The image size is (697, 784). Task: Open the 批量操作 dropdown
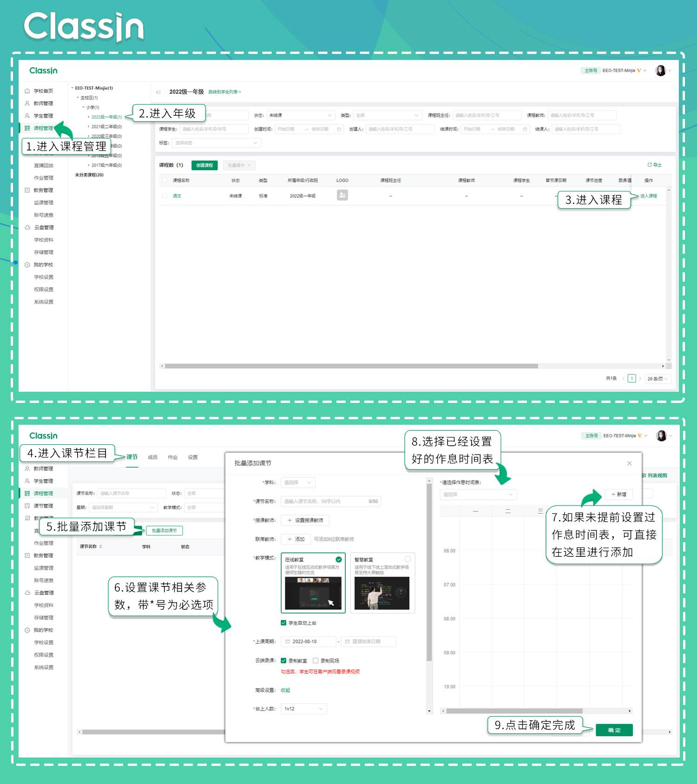pyautogui.click(x=239, y=165)
